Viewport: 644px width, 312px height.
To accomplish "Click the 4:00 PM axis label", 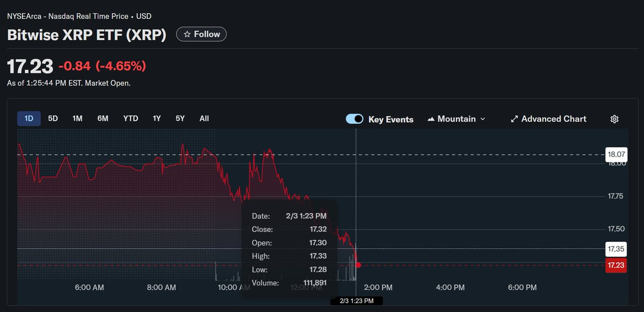I will (450, 287).
